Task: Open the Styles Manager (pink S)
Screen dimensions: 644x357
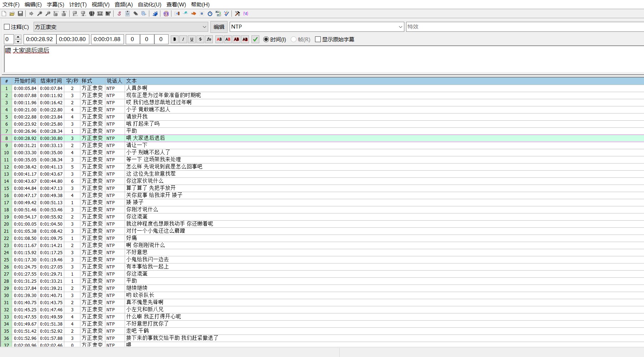Action: pos(119,14)
